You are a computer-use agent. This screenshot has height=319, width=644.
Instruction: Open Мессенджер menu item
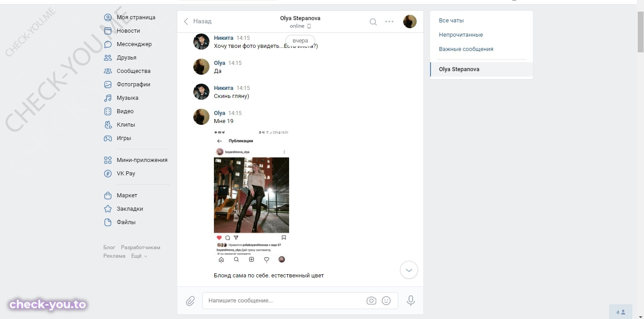tap(134, 44)
